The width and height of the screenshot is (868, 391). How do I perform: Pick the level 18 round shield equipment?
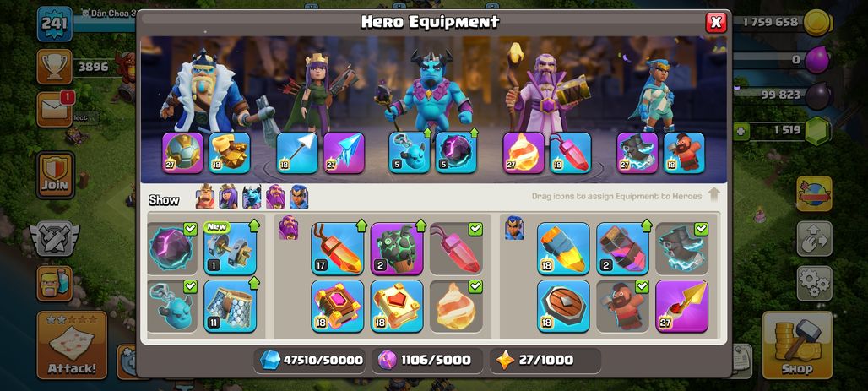coord(563,307)
